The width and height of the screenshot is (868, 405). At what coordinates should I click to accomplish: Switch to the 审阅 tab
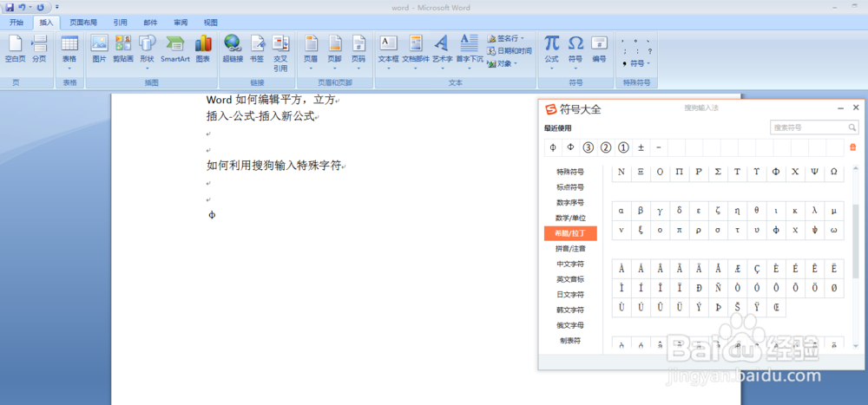181,23
